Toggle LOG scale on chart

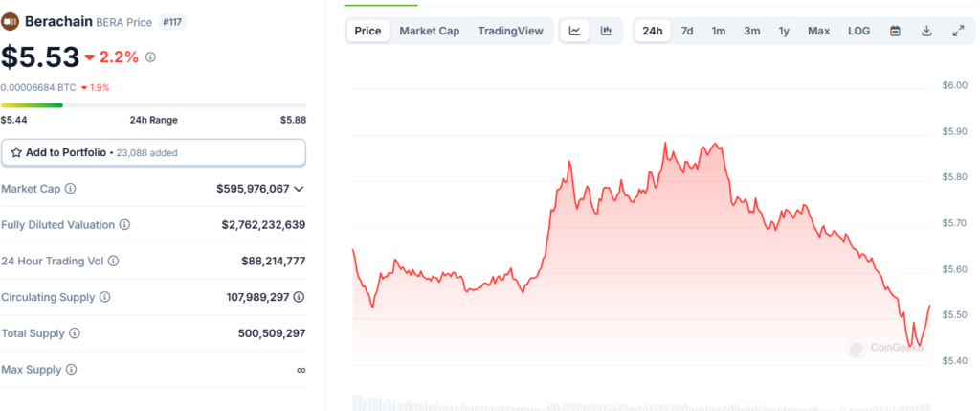(858, 31)
